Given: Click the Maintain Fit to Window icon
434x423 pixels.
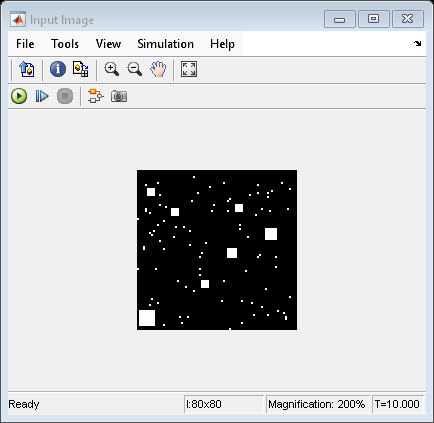Looking at the screenshot, I should click(189, 69).
